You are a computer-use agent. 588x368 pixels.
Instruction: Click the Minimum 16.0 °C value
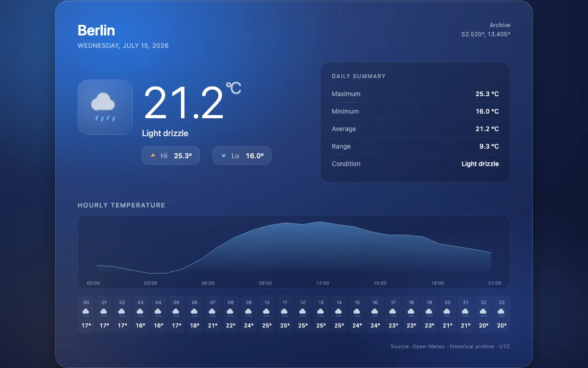pyautogui.click(x=487, y=111)
